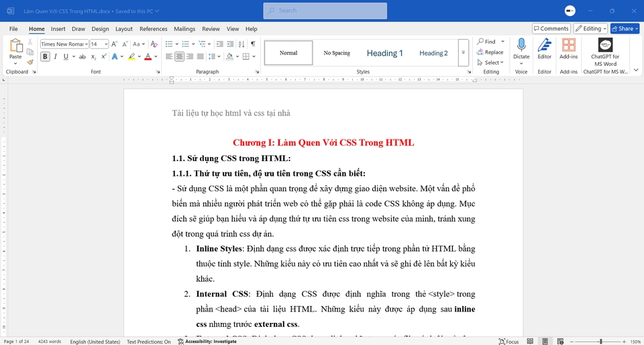644x345 pixels.
Task: Clear all formatting icon
Action: 154,44
